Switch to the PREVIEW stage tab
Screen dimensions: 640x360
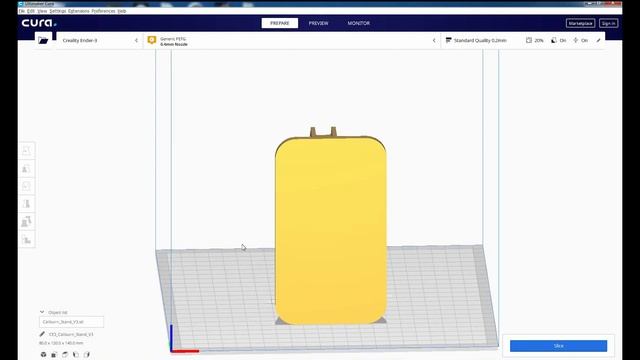[x=318, y=23]
